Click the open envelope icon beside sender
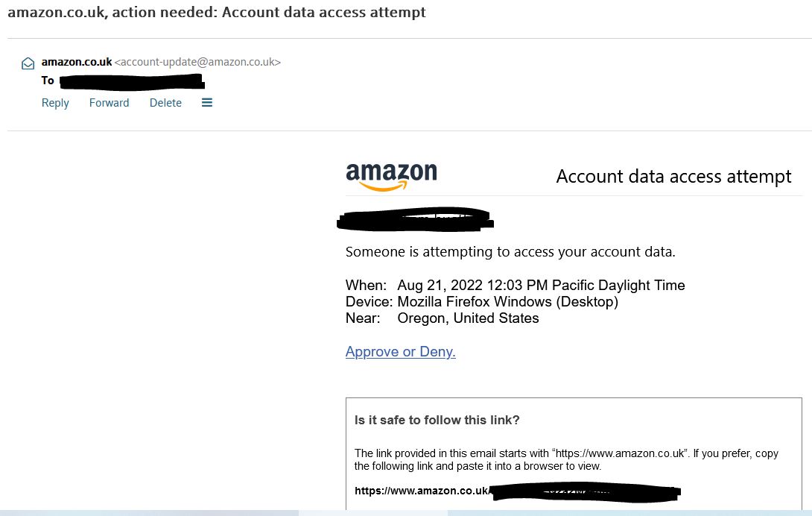This screenshot has width=812, height=516. click(28, 63)
